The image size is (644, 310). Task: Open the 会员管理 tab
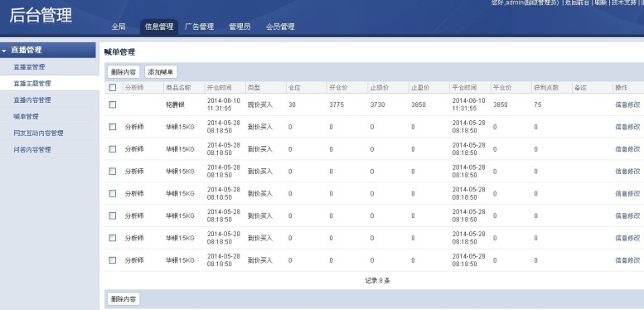280,27
